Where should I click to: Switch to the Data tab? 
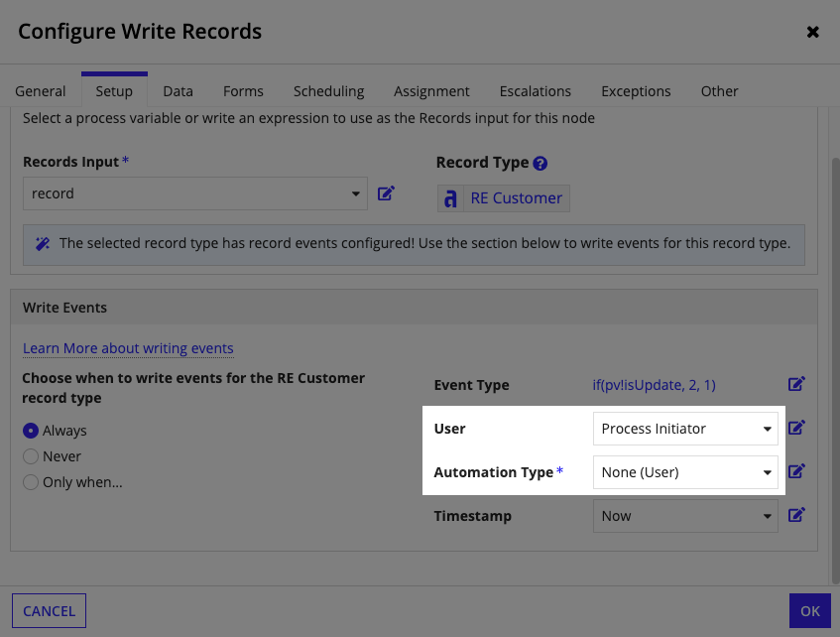178,91
